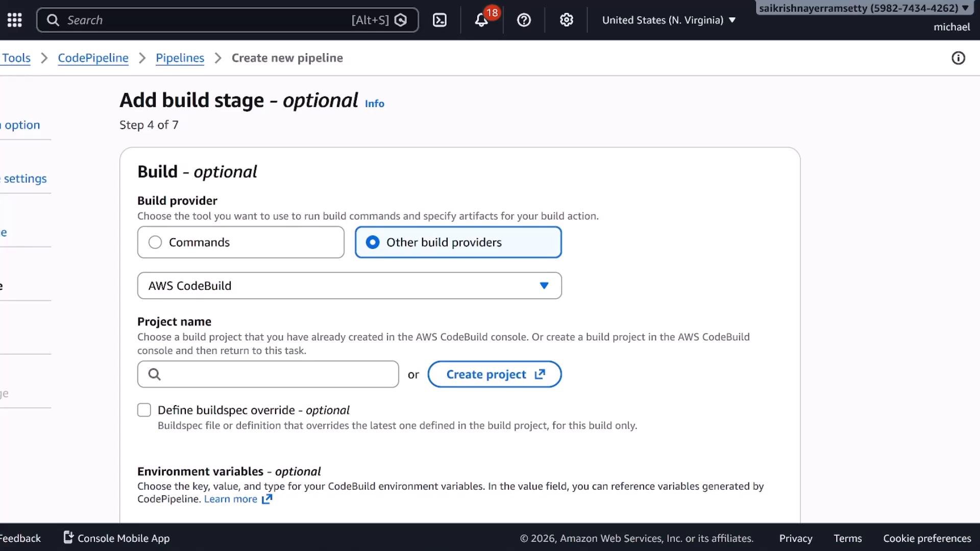Open the saikrishnayerramsetty account menu
This screenshot has height=551, width=980.
pyautogui.click(x=864, y=8)
